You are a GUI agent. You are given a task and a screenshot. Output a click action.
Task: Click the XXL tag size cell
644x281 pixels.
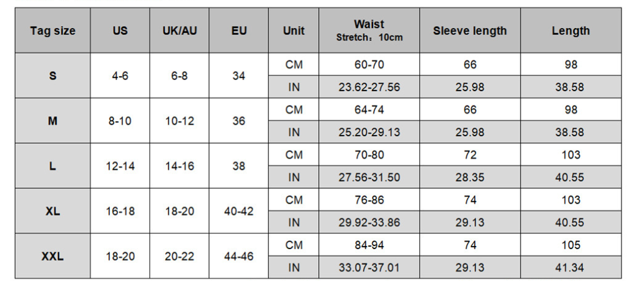coord(52,256)
